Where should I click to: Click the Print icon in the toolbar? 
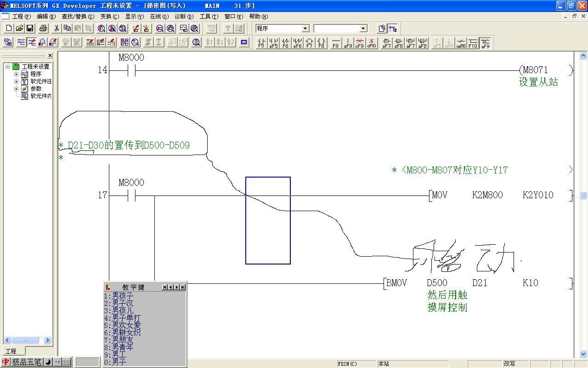tap(43, 29)
